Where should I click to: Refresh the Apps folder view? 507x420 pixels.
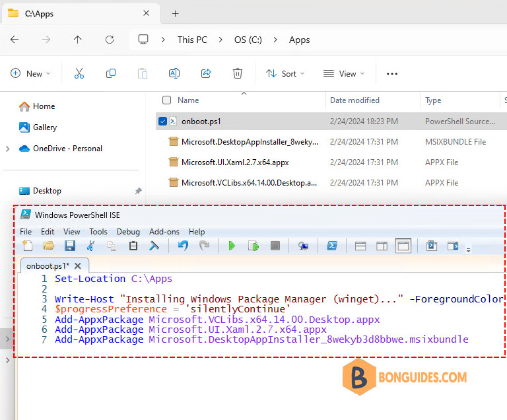pos(110,40)
